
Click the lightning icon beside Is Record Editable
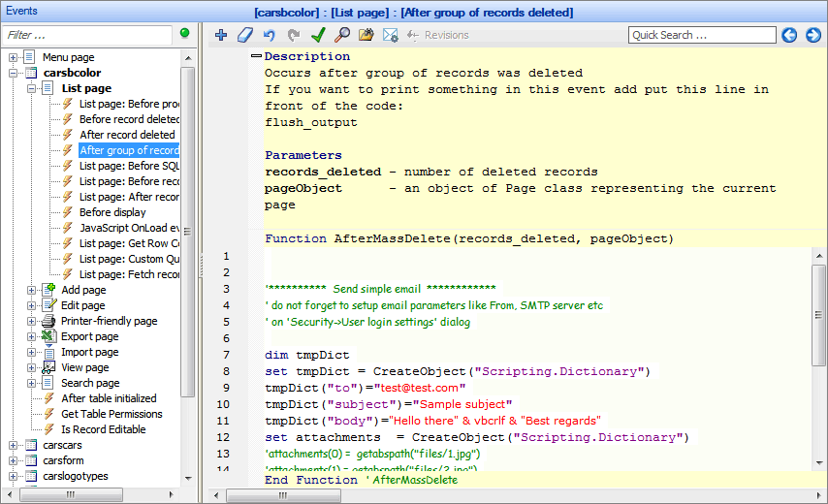pos(48,429)
